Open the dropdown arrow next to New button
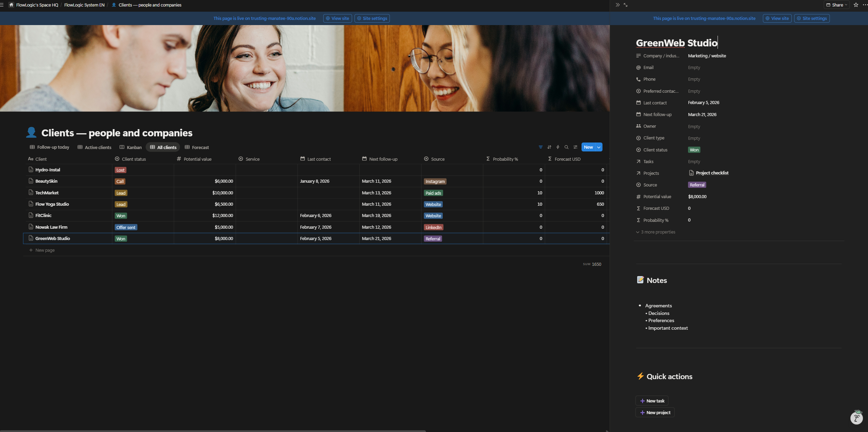Image resolution: width=868 pixels, height=432 pixels. (x=598, y=147)
